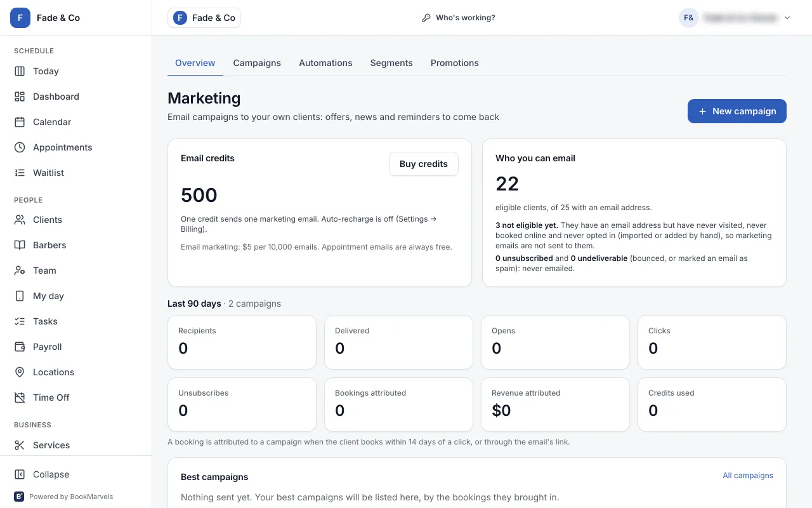This screenshot has width=812, height=508.
Task: Click the Bookings attributed card
Action: (398, 404)
